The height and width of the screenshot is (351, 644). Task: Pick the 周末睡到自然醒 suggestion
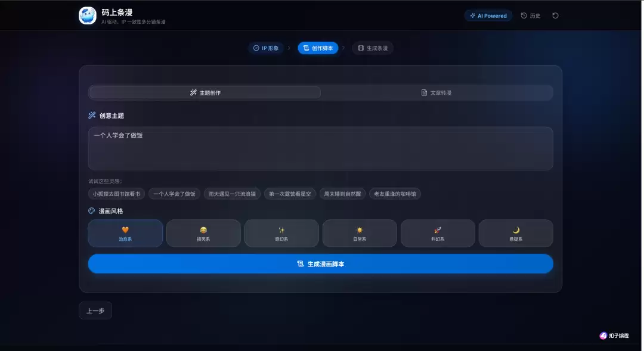(342, 194)
